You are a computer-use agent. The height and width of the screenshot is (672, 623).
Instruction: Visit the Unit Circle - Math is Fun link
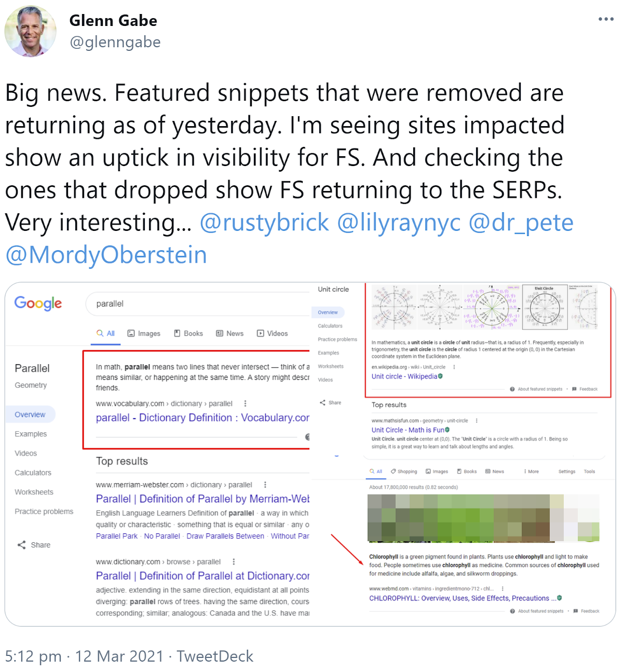pyautogui.click(x=410, y=430)
